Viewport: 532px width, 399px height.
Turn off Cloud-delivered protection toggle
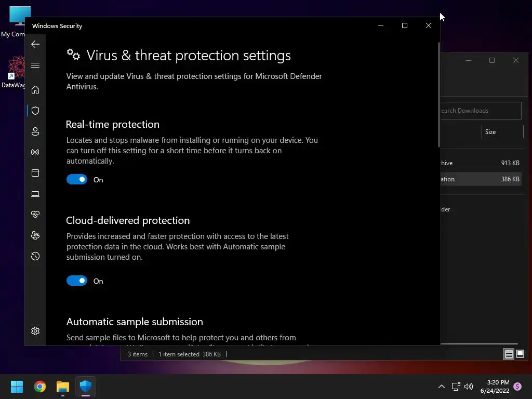pos(77,281)
